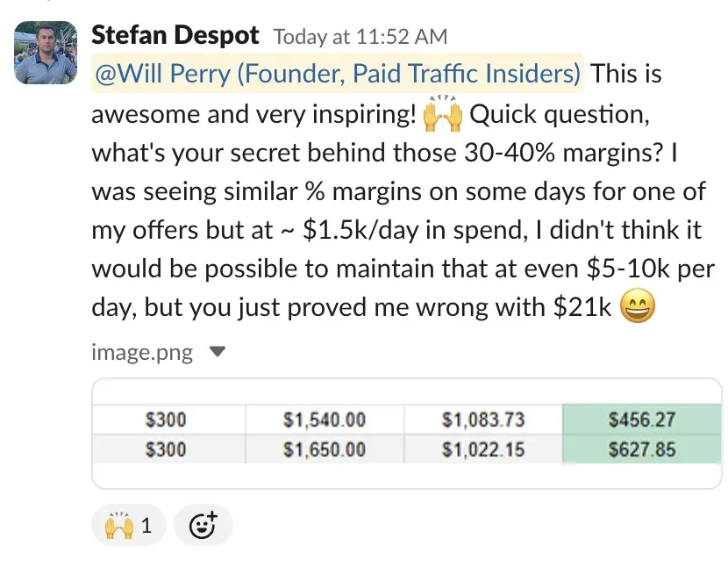Click the green $627.85 cell in image
The image size is (728, 567).
tap(641, 449)
